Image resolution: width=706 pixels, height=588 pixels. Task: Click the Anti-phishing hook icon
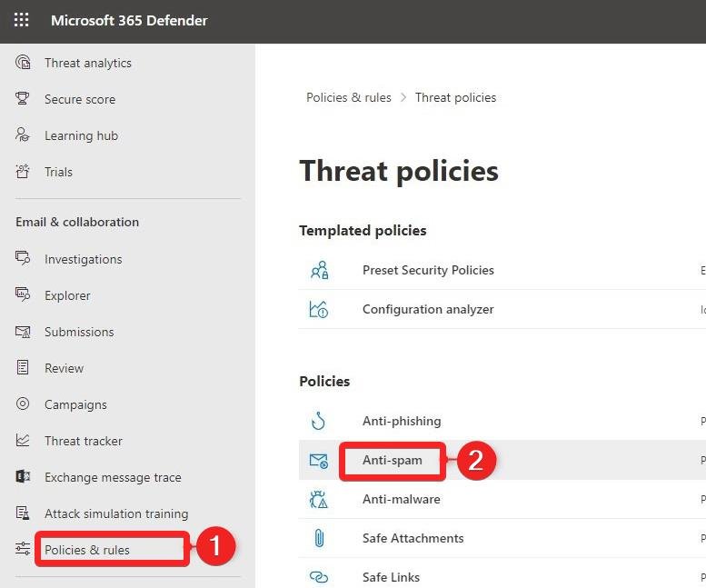click(318, 421)
